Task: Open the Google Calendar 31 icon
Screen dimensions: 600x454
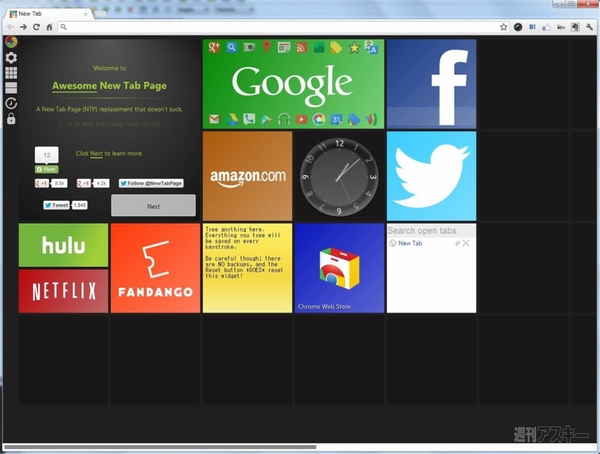Action: pyautogui.click(x=336, y=119)
